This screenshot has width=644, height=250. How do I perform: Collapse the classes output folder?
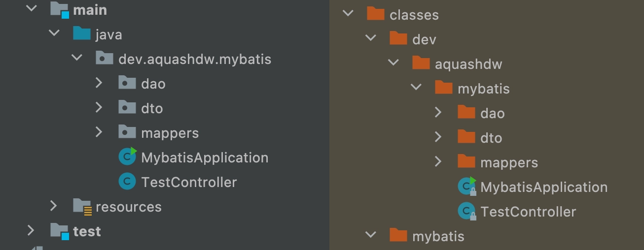tap(348, 14)
